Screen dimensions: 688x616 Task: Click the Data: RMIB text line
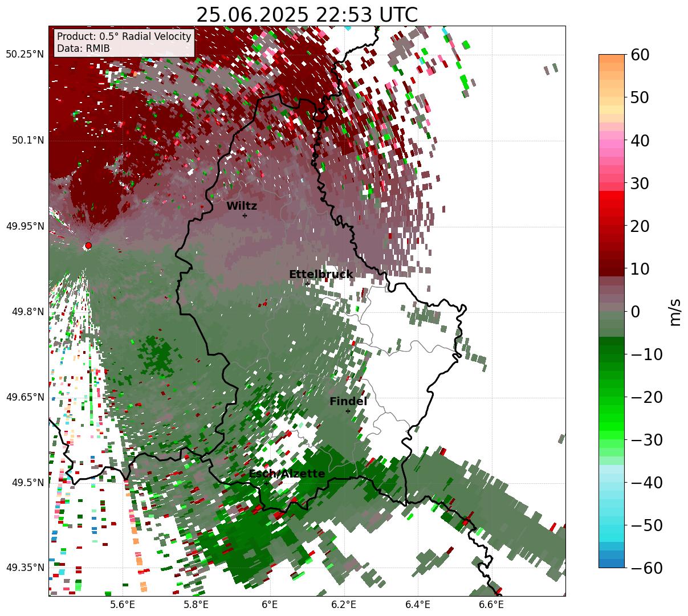(83, 49)
